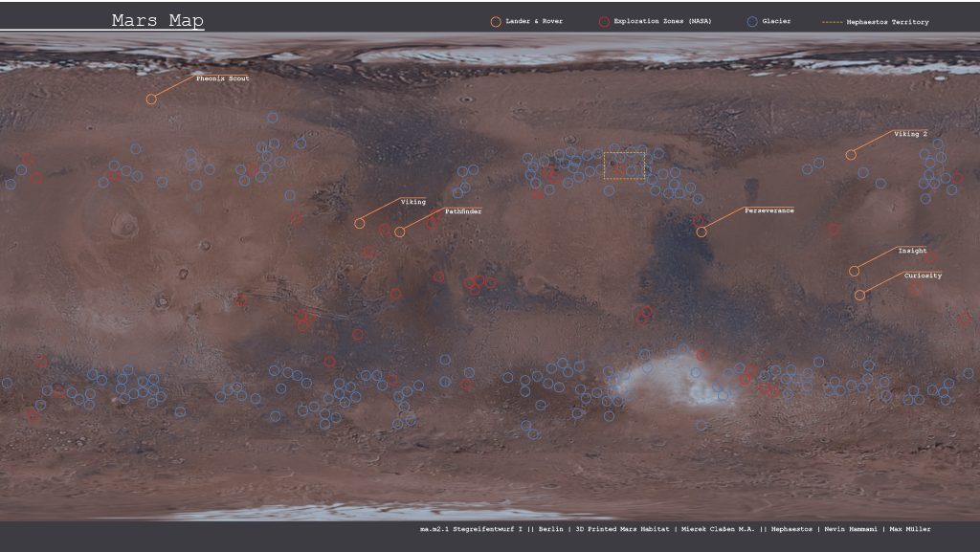Click the Pheonix Scout text label

click(x=222, y=78)
